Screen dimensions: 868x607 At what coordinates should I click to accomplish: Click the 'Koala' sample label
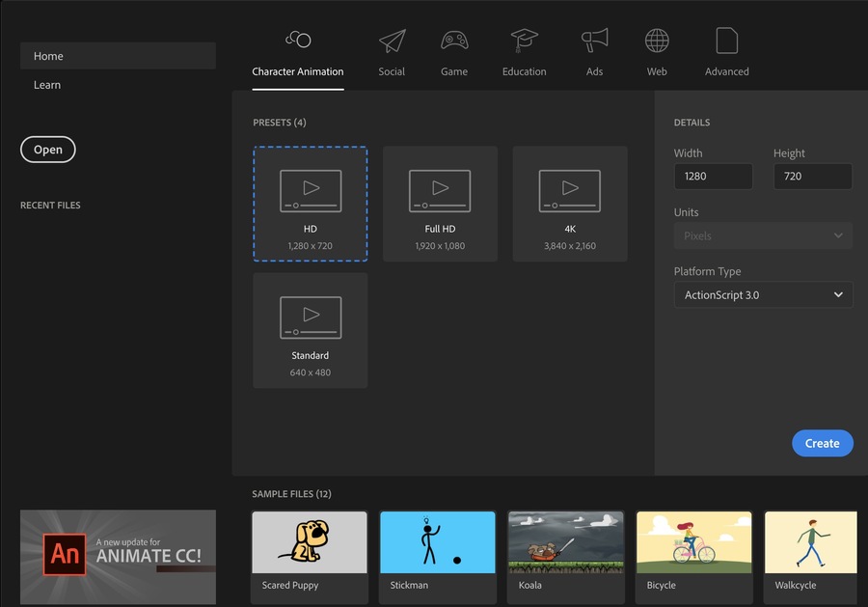529,586
